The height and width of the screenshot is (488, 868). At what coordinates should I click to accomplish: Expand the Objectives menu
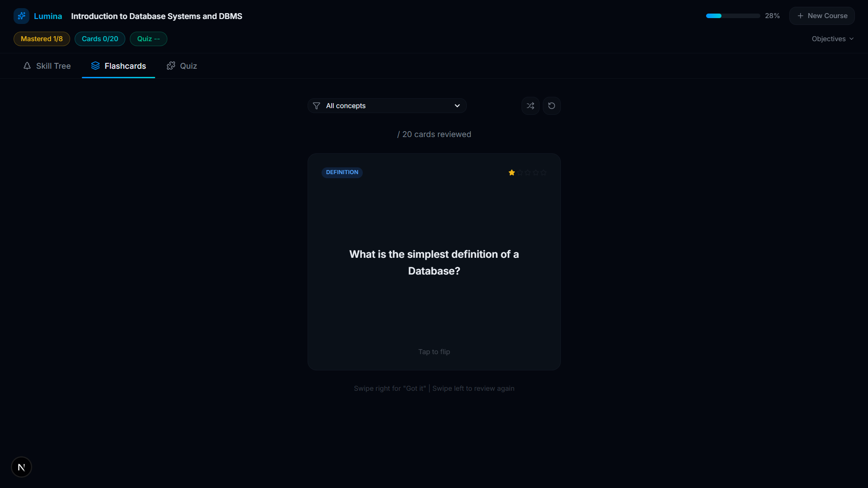(832, 39)
